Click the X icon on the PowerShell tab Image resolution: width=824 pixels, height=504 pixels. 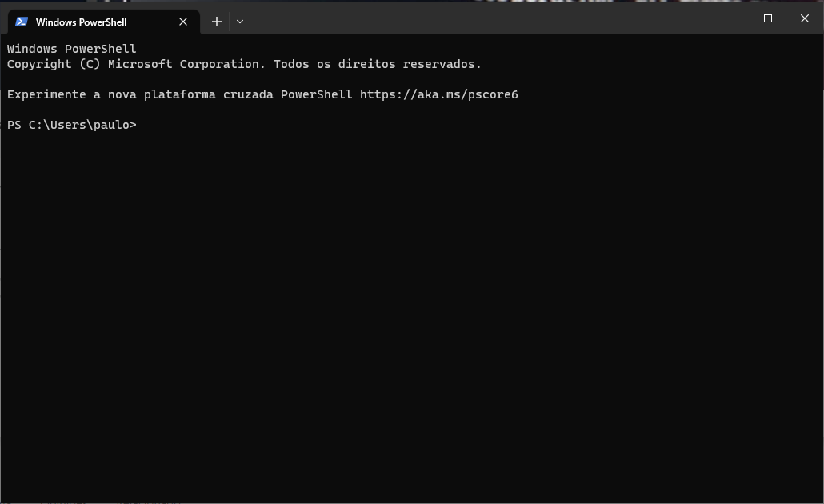183,22
